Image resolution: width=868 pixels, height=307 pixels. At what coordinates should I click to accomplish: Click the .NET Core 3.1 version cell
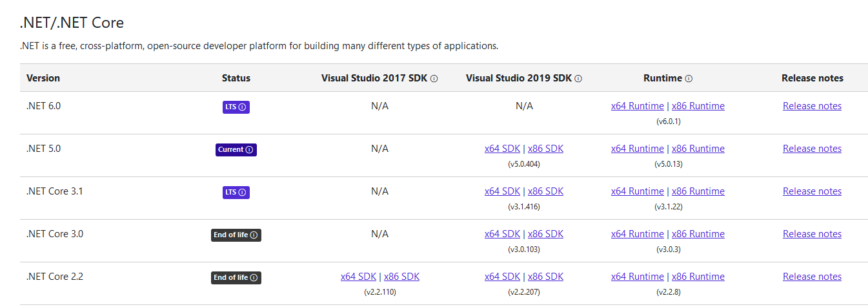(x=55, y=191)
